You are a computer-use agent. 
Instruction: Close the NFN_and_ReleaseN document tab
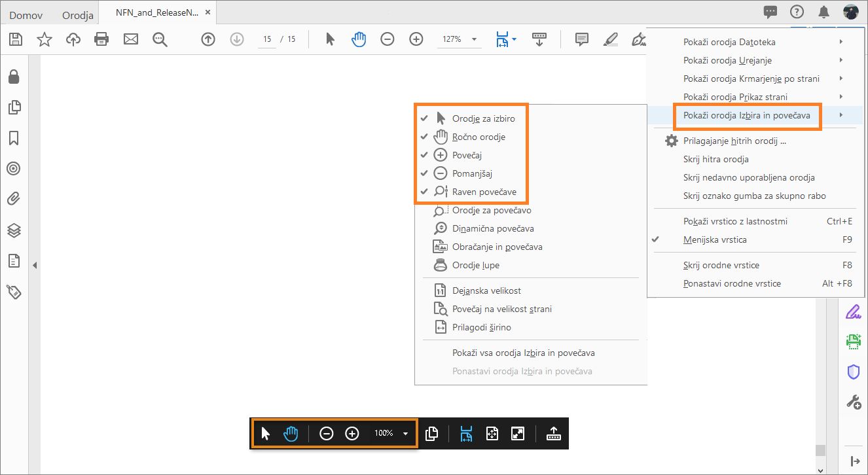tap(206, 12)
